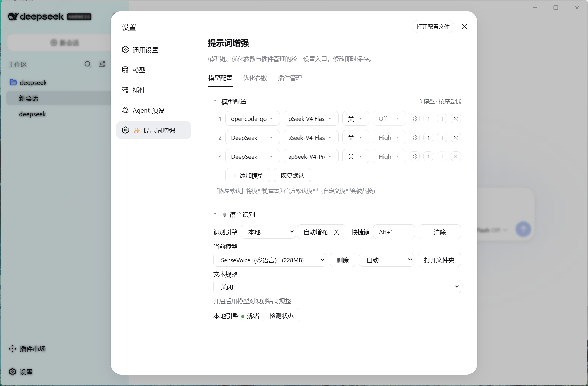588x386 pixels.
Task: Open row 3 High reasoning dropdown
Action: [x=389, y=157]
